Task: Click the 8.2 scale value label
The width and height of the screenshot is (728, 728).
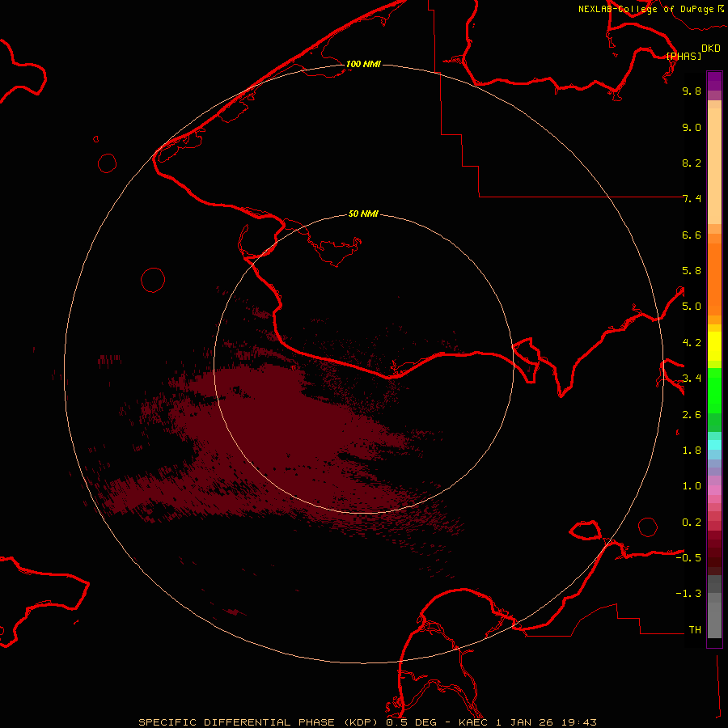Action: point(692,163)
